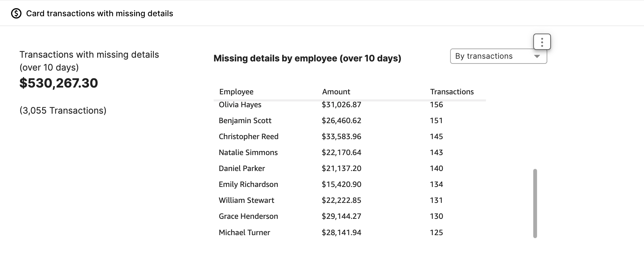Expand the By transactions dropdown arrow
Screen dimensions: 644x266
(537, 56)
